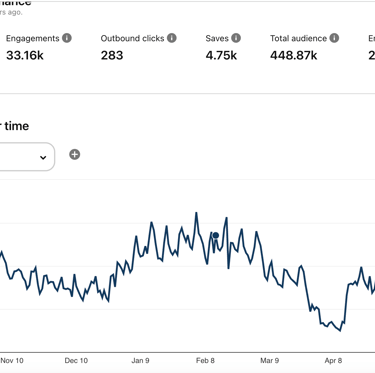The image size is (375, 373).
Task: Select the Feb 8 axis label
Action: [x=205, y=360]
